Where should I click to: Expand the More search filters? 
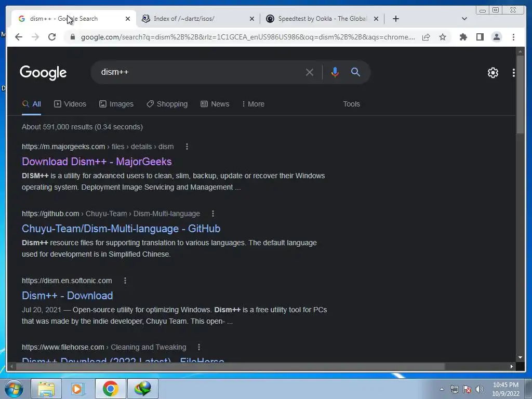tap(253, 104)
